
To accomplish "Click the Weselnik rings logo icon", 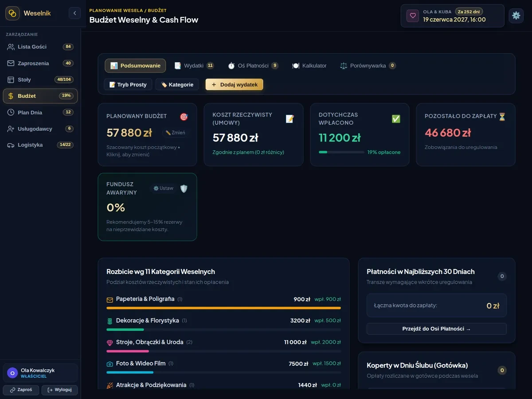I will tap(12, 13).
